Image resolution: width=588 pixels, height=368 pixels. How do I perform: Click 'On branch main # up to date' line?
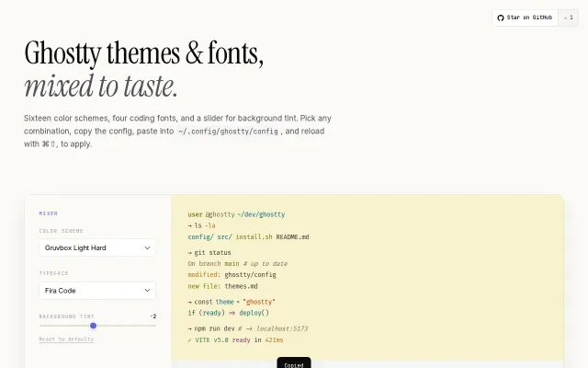[x=238, y=264]
